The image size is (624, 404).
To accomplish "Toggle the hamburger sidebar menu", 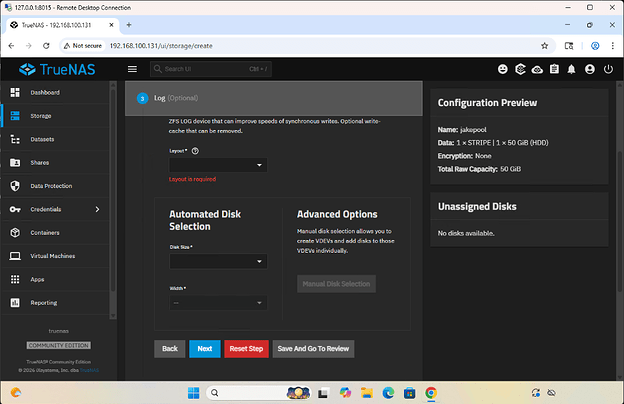I will tap(133, 69).
